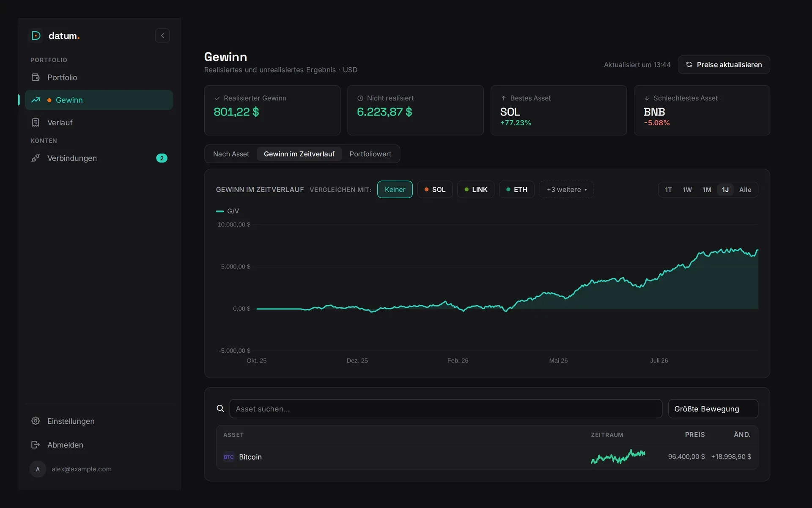Viewport: 812px width, 508px height.
Task: Open the Bitcoin row
Action: click(487, 457)
